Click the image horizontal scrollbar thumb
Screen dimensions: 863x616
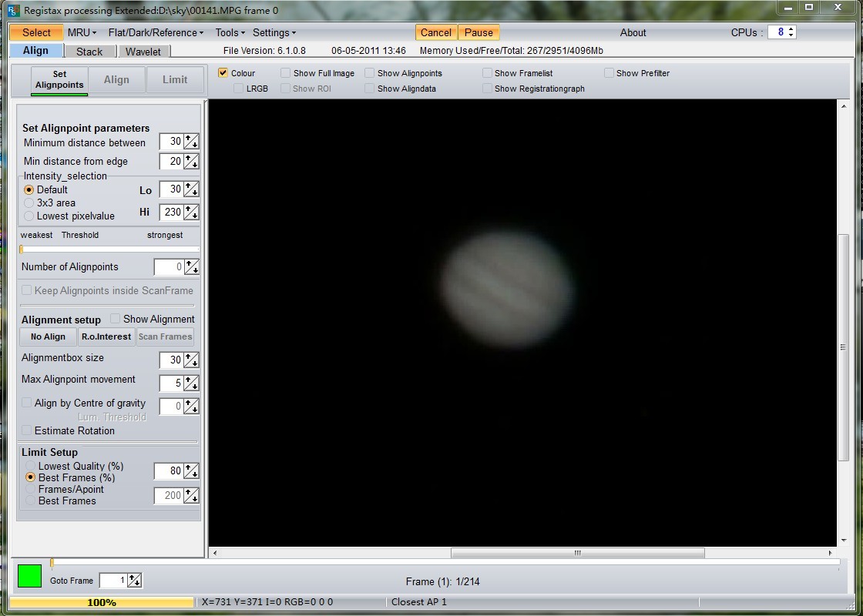click(578, 553)
